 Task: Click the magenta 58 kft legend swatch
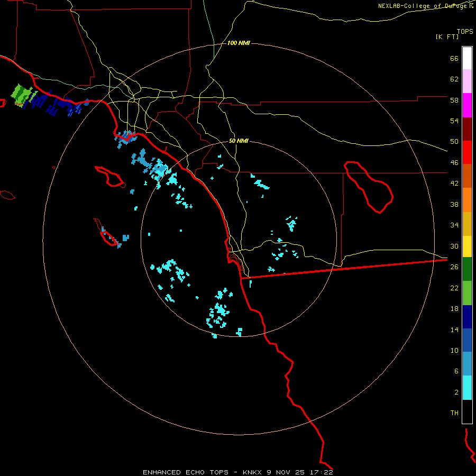click(467, 105)
